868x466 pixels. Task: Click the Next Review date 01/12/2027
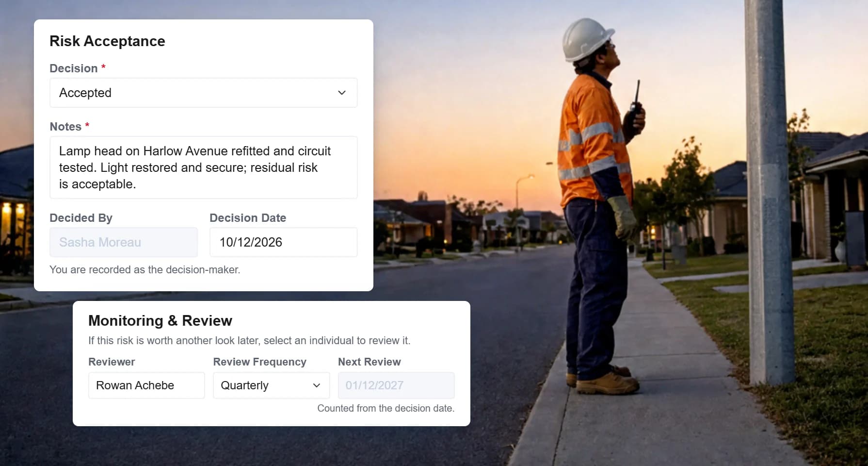(396, 385)
